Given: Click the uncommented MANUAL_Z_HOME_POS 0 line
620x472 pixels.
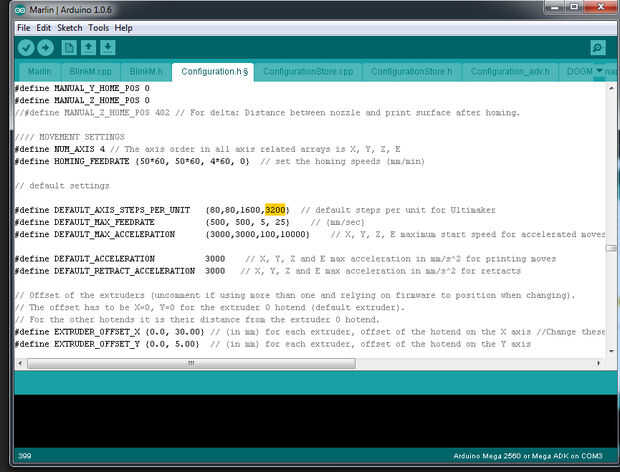Looking at the screenshot, I should tap(82, 100).
